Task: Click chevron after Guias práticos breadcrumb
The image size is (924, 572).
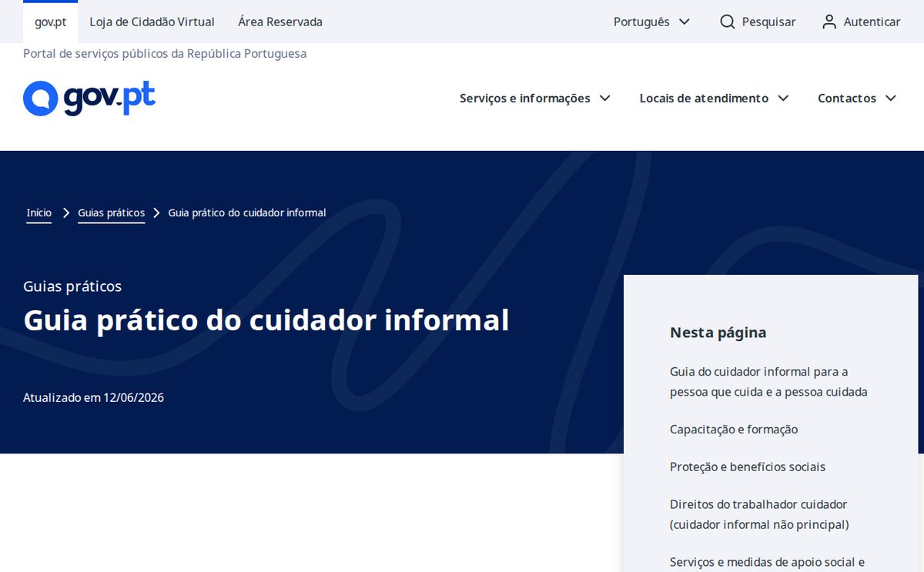Action: 156,212
